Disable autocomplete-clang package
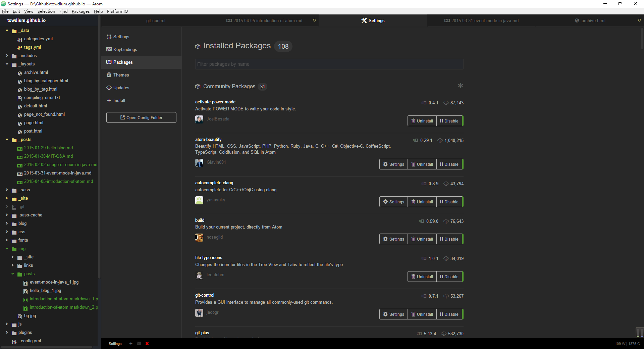This screenshot has height=349, width=644. [449, 202]
